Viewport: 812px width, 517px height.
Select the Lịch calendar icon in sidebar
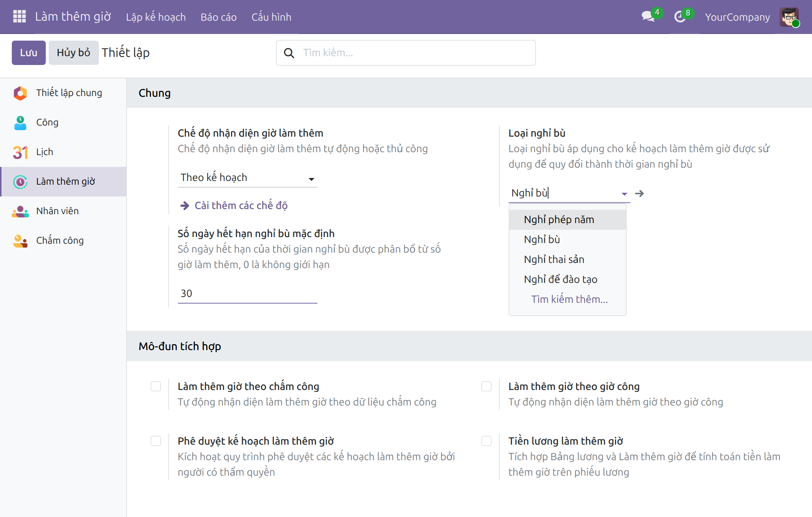(x=20, y=152)
